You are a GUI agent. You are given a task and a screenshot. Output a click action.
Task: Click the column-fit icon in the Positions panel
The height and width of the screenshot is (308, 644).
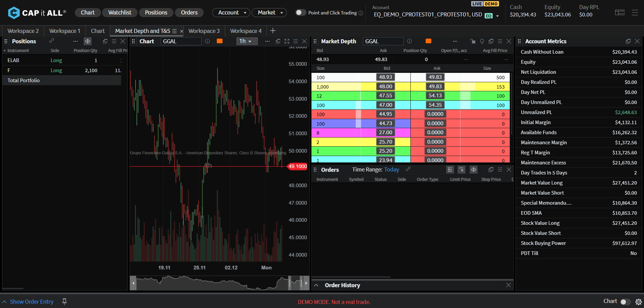[88, 41]
